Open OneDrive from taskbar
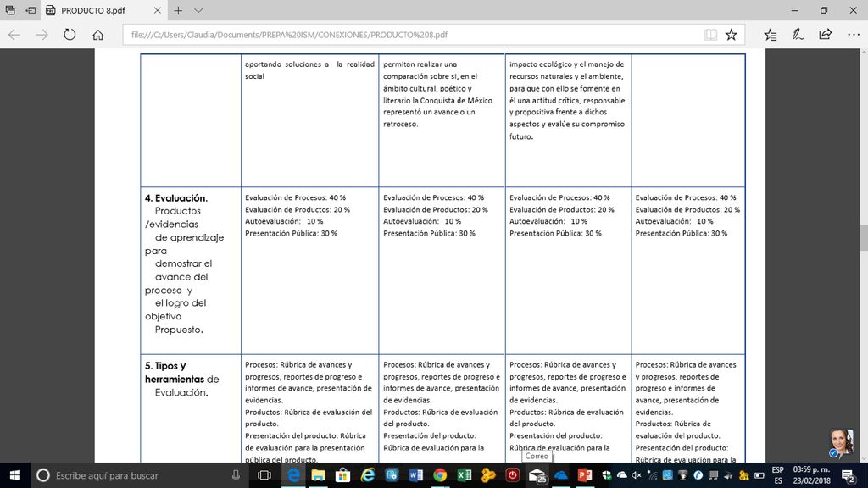The height and width of the screenshot is (488, 868). [x=561, y=475]
